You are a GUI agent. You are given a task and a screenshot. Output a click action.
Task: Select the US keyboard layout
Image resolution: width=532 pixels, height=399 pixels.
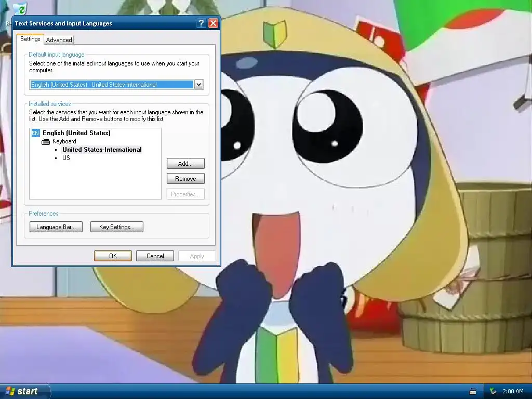coord(66,158)
